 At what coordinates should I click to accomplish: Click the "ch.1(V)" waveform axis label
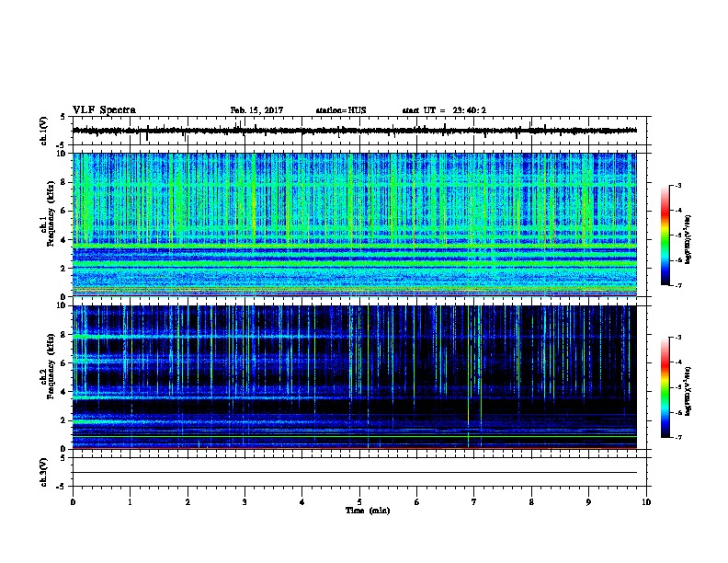44,131
